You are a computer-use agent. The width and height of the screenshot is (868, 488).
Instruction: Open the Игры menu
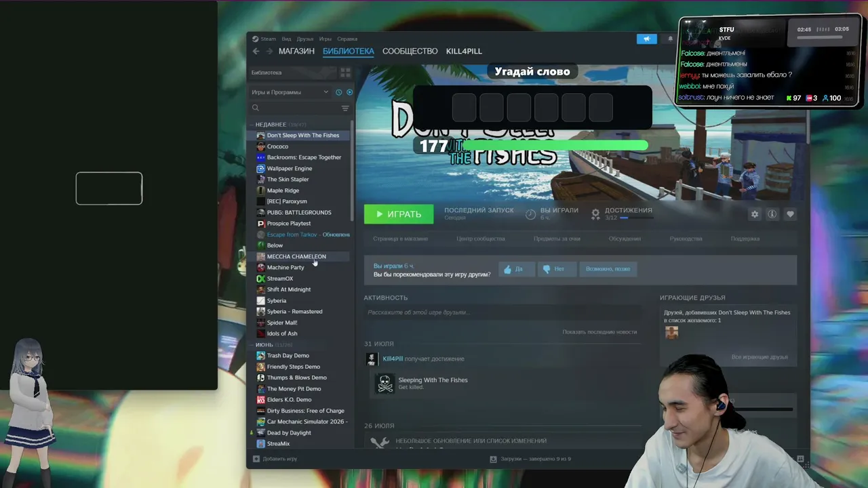pyautogui.click(x=325, y=39)
